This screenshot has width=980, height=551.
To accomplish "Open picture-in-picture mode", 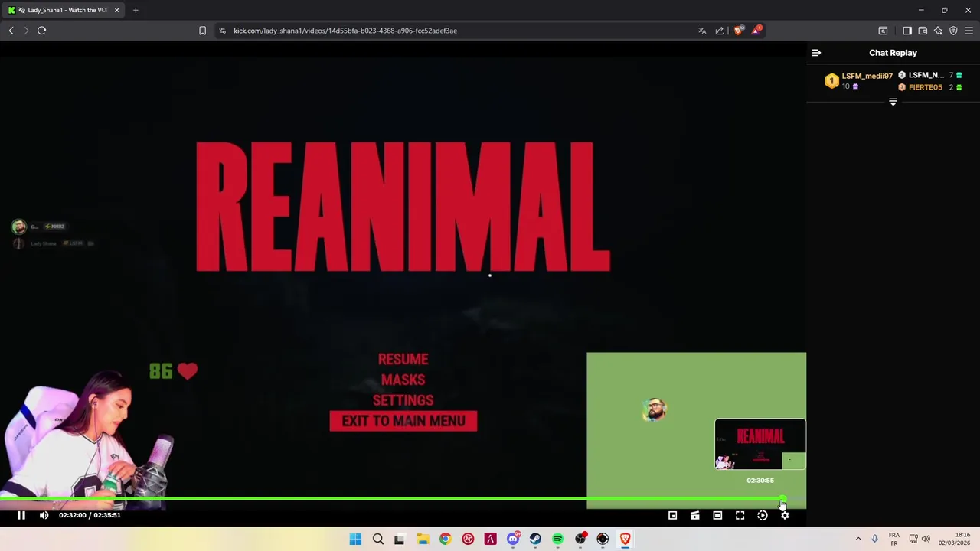I will point(672,516).
